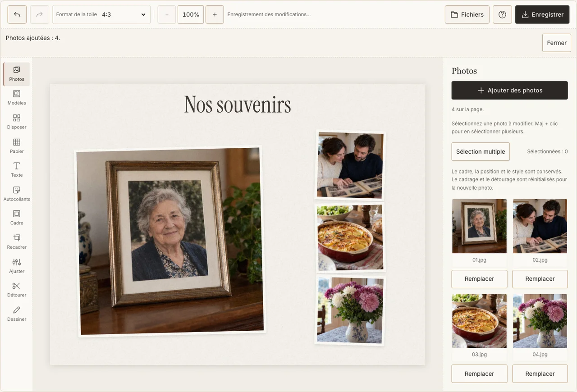The height and width of the screenshot is (392, 577).
Task: Click the Photos ajoutées : 4. message
Action: point(33,38)
